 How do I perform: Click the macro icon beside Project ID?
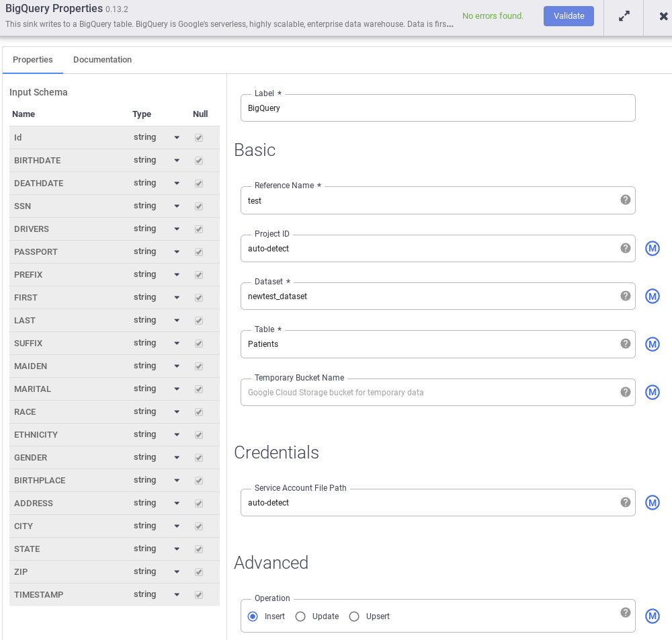[652, 249]
